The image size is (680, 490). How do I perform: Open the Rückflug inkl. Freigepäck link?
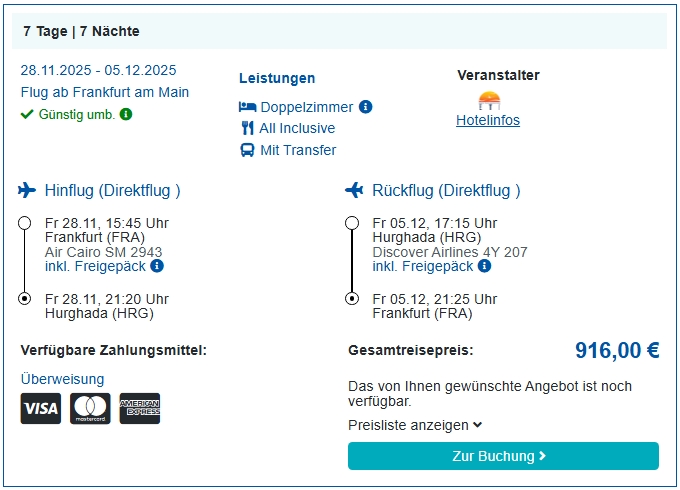pos(423,266)
